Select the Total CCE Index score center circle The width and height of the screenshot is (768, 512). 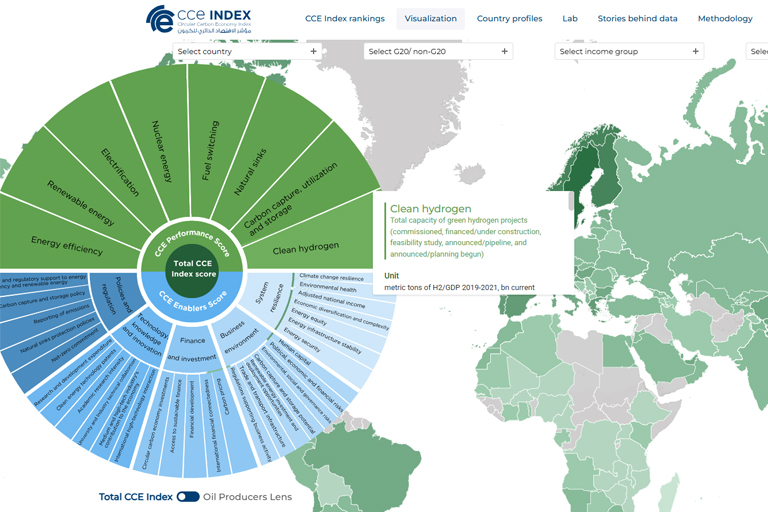coord(194,268)
